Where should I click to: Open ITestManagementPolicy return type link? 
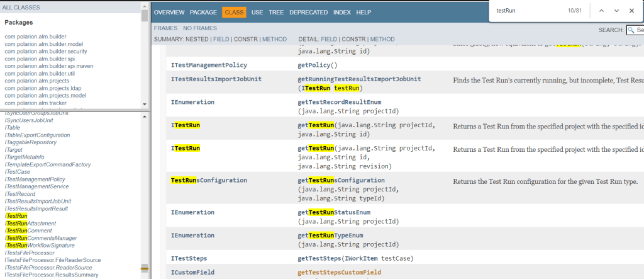pyautogui.click(x=209, y=65)
